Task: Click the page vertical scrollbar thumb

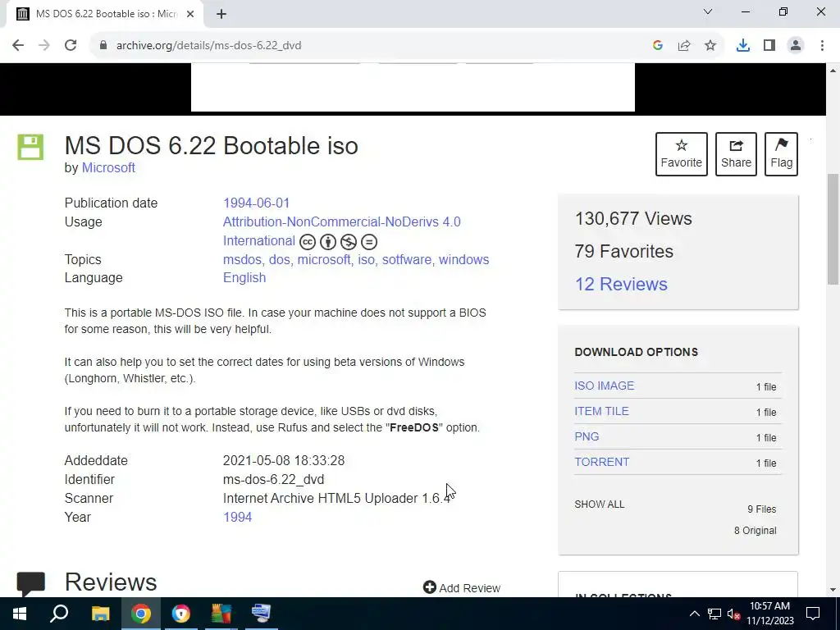Action: coord(833,230)
